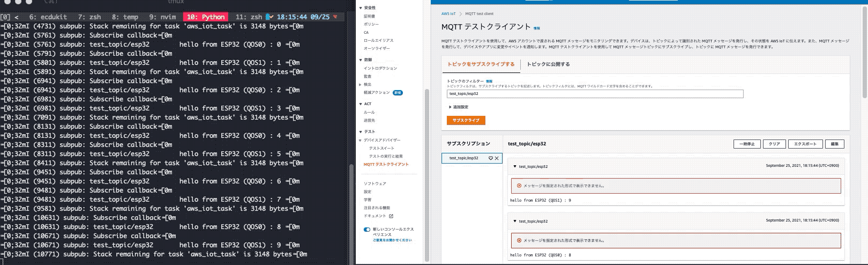Click the AWS sidebar vertical scrollbar
Image resolution: width=868 pixels, height=265 pixels.
(x=427, y=174)
